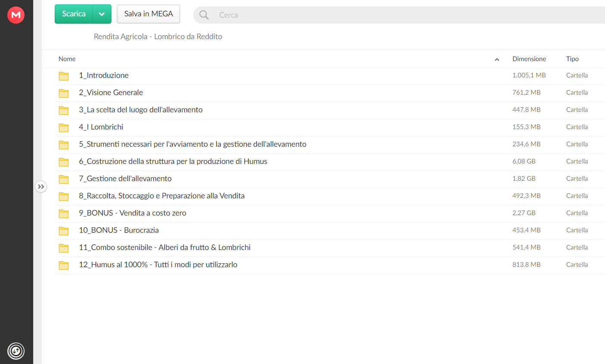The height and width of the screenshot is (364, 605).
Task: Select 6_Costruzione della struttura folder name
Action: (x=173, y=161)
